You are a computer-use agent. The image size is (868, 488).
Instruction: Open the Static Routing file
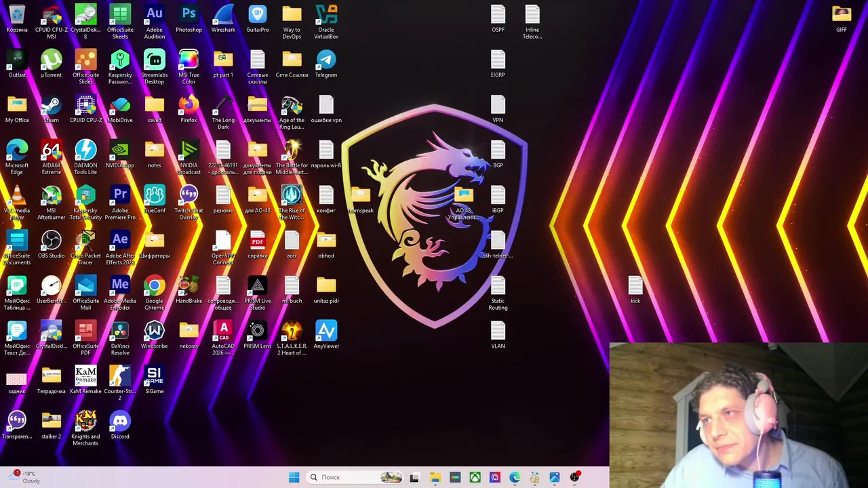498,293
